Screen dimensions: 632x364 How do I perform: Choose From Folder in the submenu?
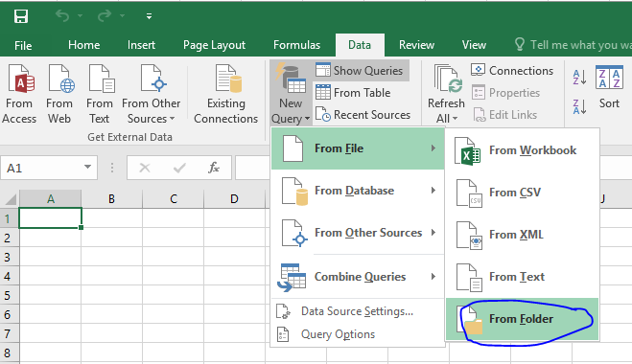(523, 319)
